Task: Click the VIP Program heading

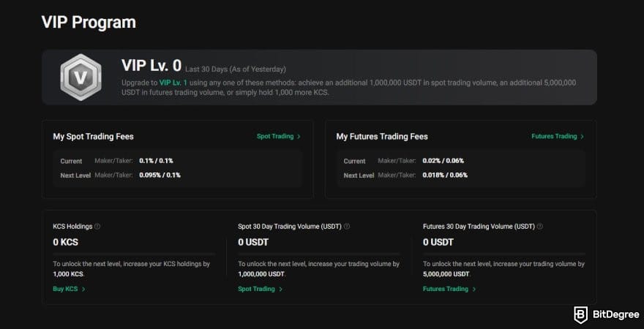Action: tap(89, 22)
